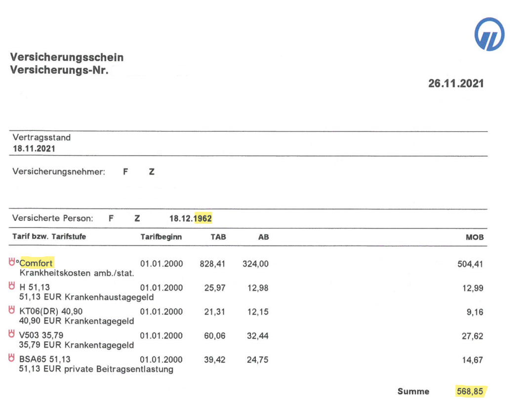Click the red icon beside KT06(DR) 40,90
Screen dimensions: 532x413
12,311
